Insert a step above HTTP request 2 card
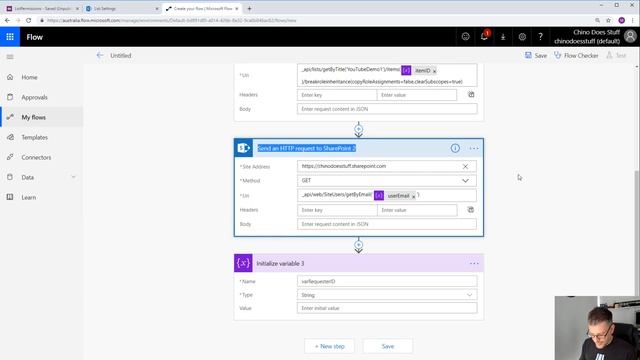640x360 pixels. click(x=358, y=129)
